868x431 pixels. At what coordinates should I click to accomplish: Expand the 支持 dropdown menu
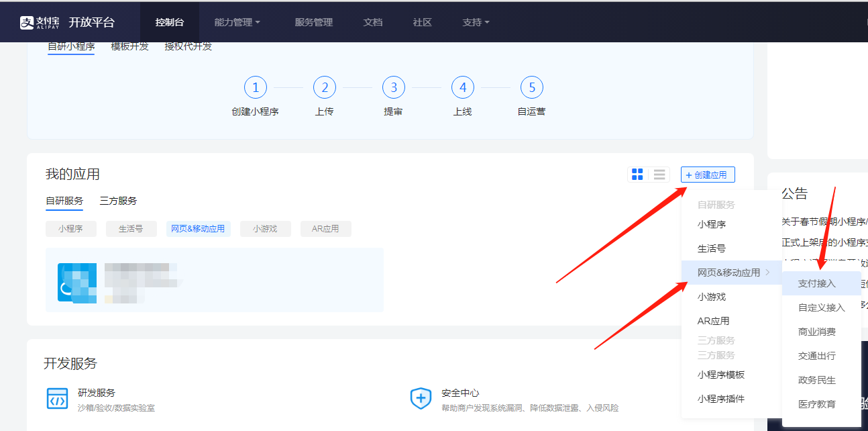pos(476,22)
